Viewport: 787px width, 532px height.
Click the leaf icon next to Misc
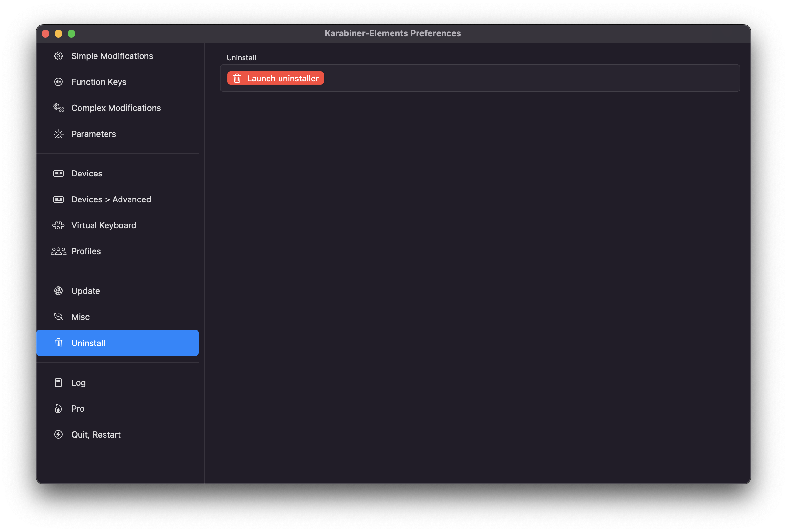pyautogui.click(x=58, y=317)
